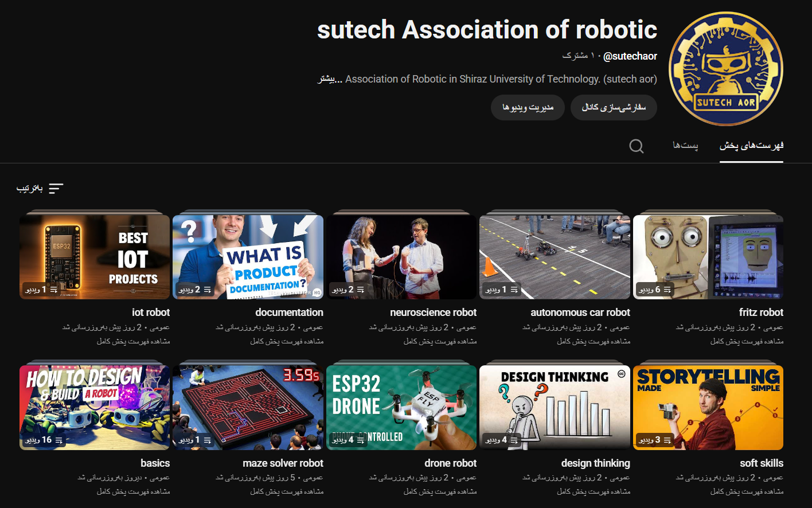
Task: Open the ESP32 DRONE playlist thumbnail
Action: 401,407
